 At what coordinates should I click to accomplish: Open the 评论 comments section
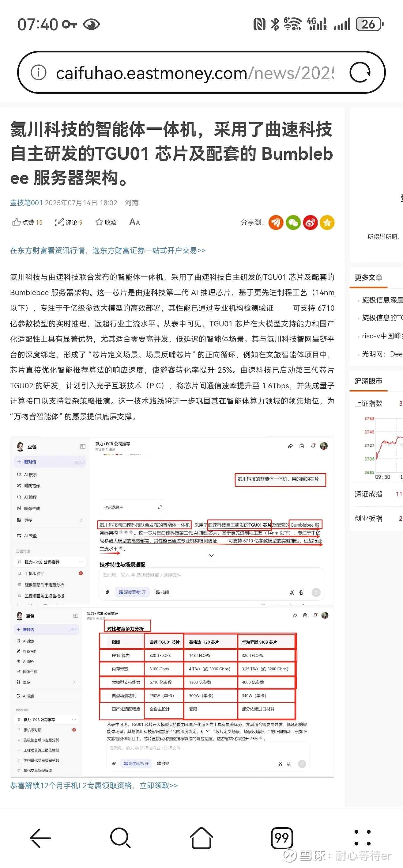69,223
